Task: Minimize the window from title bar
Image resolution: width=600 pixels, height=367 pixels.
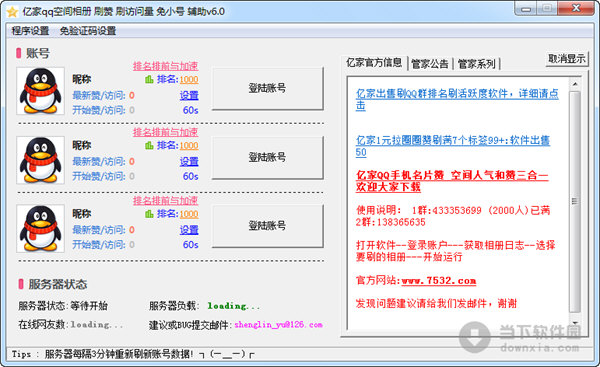Action: click(x=526, y=9)
